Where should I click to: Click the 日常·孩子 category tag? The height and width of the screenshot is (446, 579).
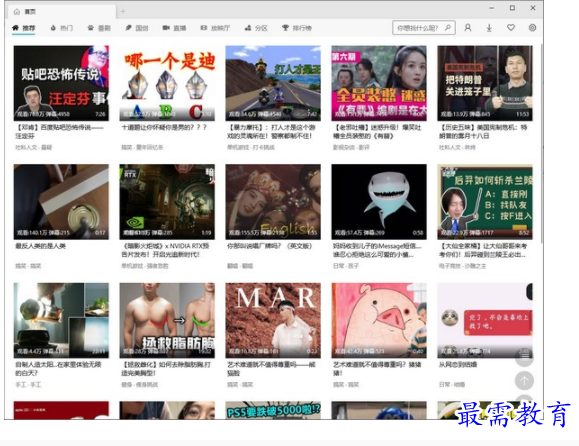tap(346, 266)
